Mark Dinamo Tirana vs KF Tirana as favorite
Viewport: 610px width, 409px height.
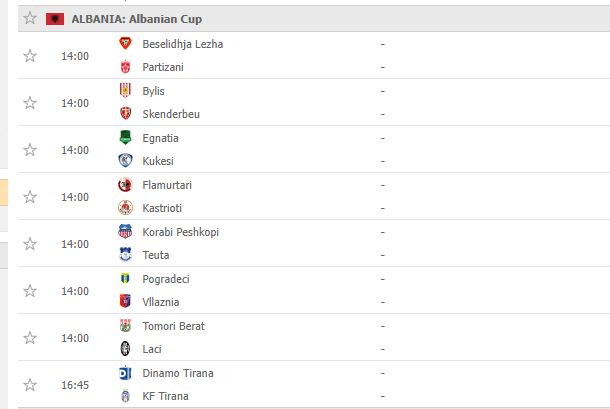pyautogui.click(x=30, y=385)
